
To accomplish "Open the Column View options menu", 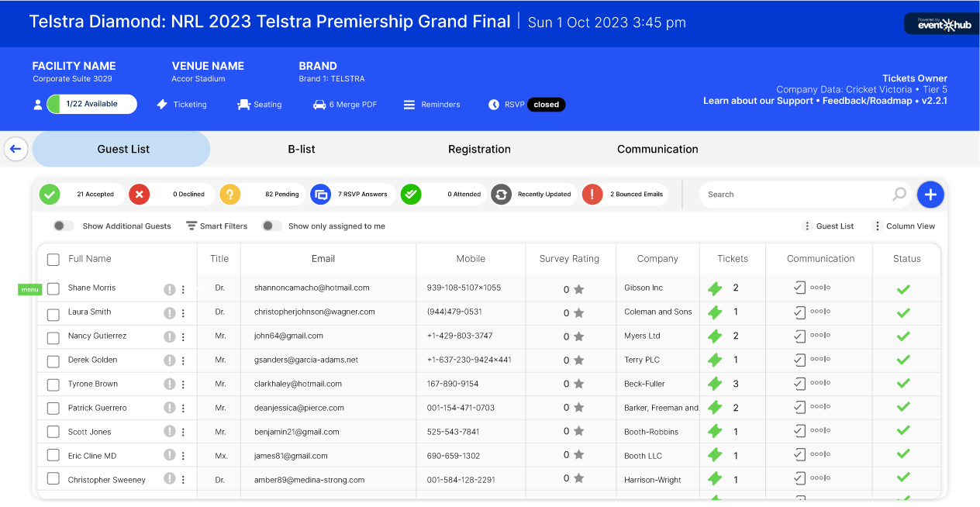I will coord(904,226).
